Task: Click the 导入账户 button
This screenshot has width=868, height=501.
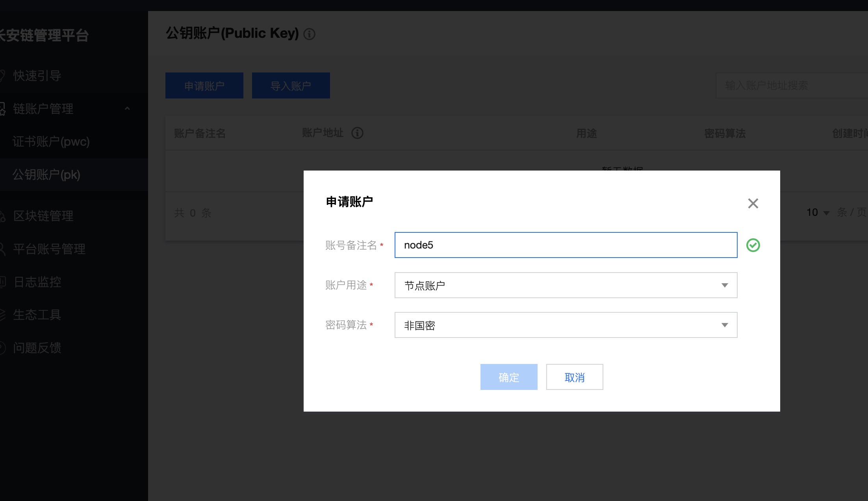Action: pos(291,85)
